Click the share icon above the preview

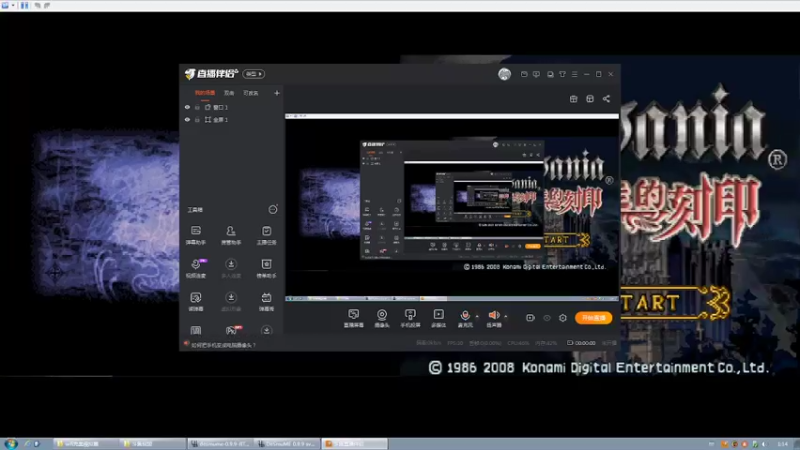606,99
